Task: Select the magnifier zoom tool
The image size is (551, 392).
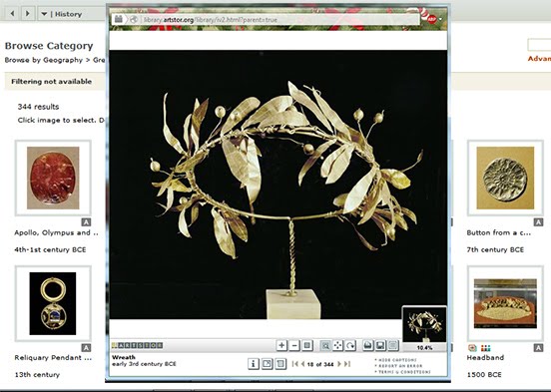Action: [x=325, y=346]
